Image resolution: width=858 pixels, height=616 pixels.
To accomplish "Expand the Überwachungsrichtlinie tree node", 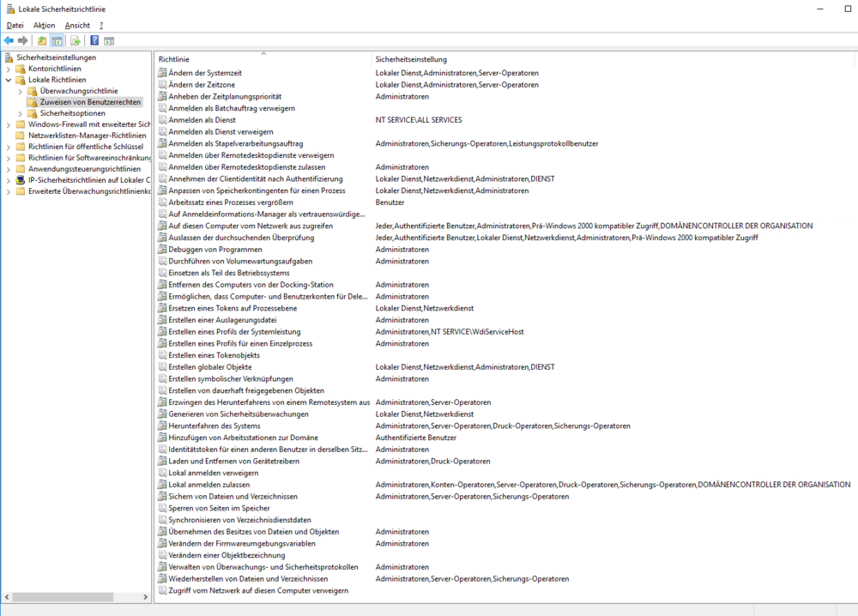I will point(21,91).
